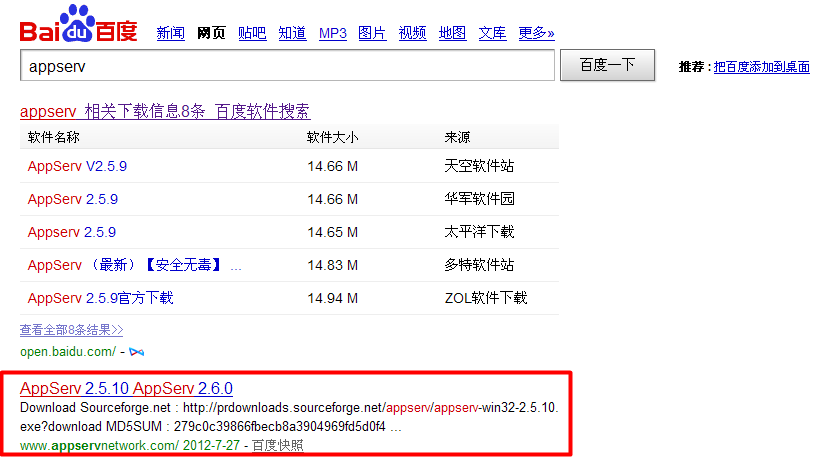Viewport: 838px width, 461px height.
Task: Open AppServ 2.5.10 AppServ 2.6.0 result
Action: point(126,388)
